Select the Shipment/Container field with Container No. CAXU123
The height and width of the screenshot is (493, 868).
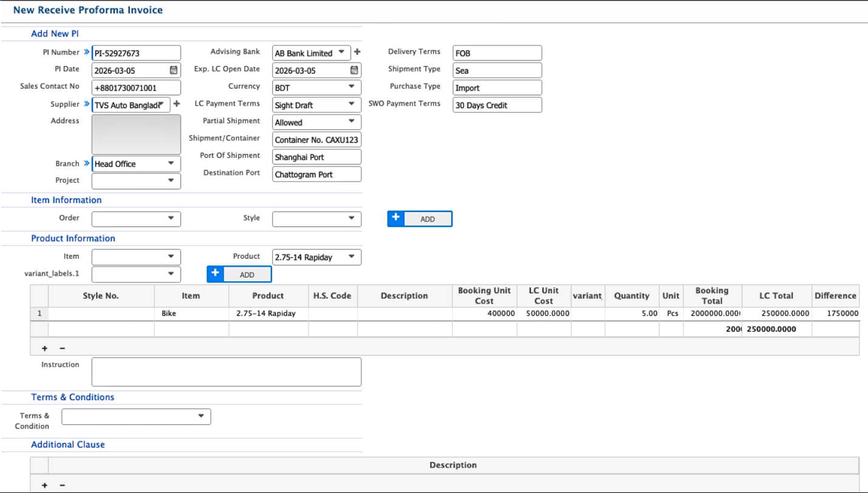point(316,139)
